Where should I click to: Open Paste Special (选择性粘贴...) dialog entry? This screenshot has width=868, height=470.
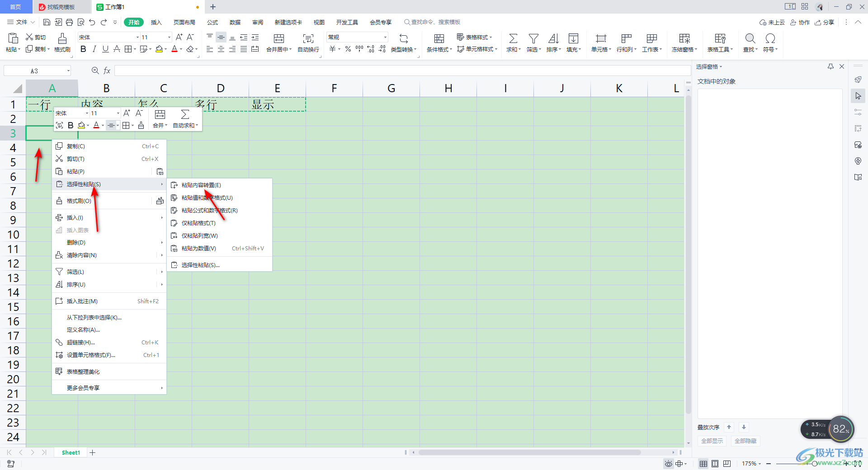click(220, 265)
